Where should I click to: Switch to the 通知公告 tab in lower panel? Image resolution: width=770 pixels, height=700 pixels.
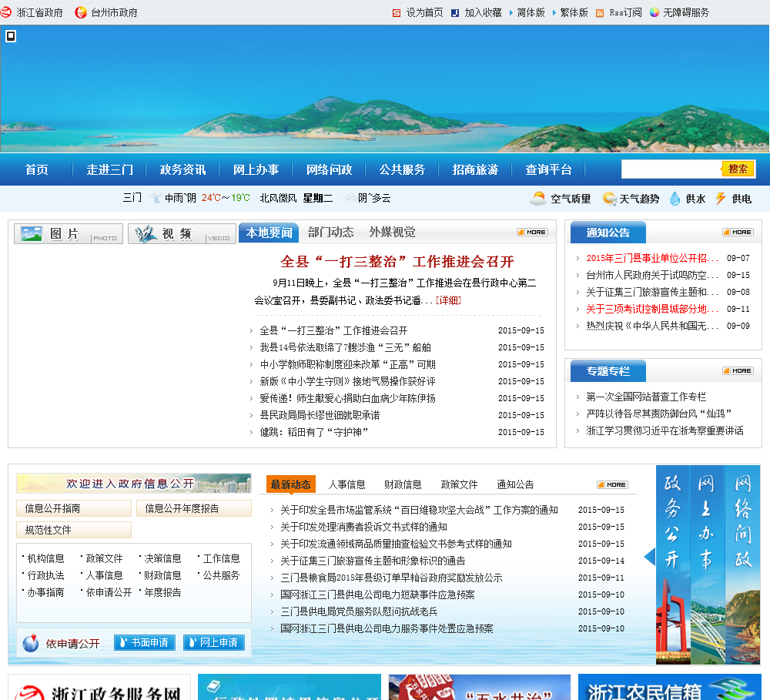[515, 484]
